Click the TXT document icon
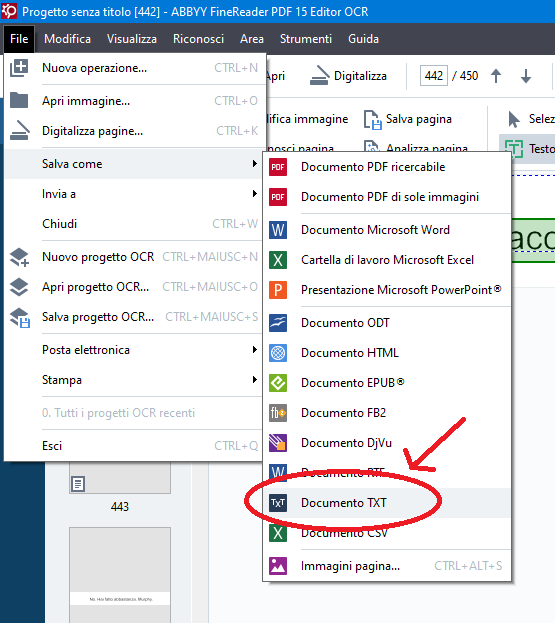The image size is (555, 623). coord(278,503)
